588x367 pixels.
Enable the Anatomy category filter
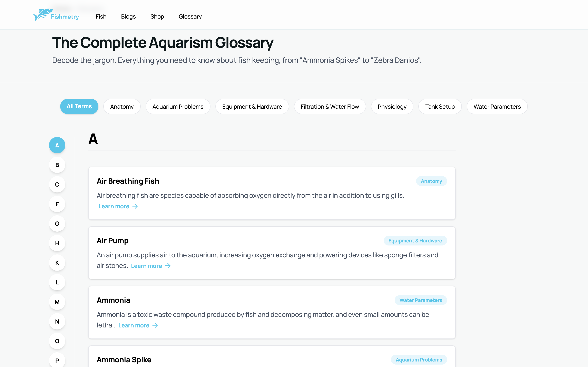pos(122,106)
